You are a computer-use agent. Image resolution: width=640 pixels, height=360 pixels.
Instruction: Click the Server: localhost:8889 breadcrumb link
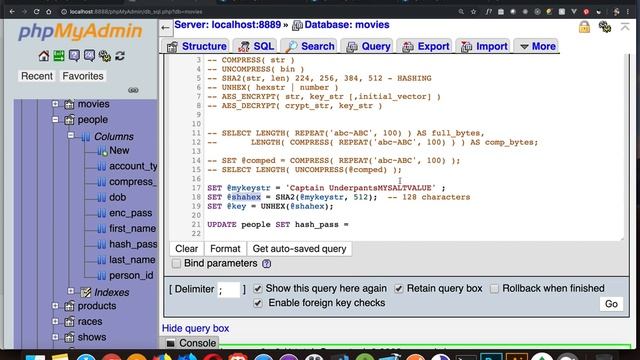(228, 25)
